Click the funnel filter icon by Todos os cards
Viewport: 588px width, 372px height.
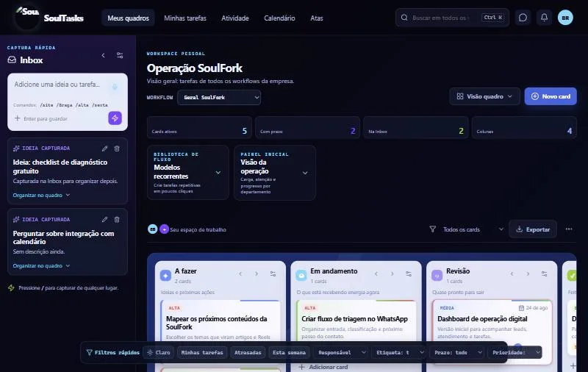[432, 229]
